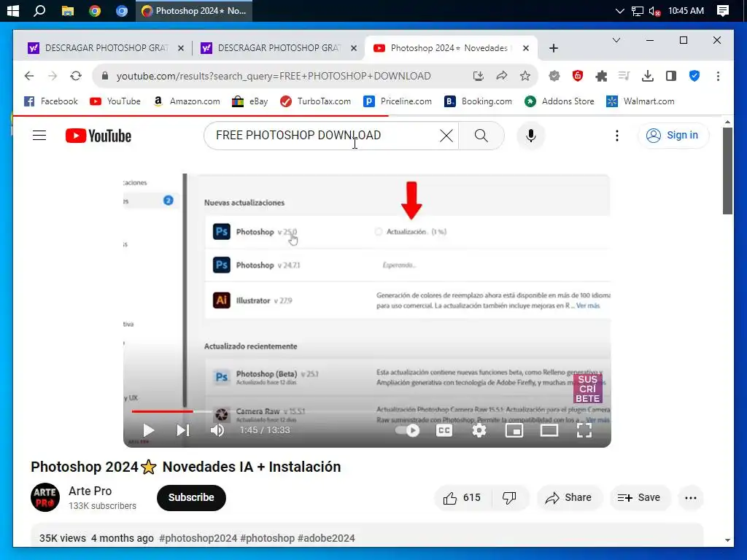Open browser downloads
The image size is (747, 560).
648,76
